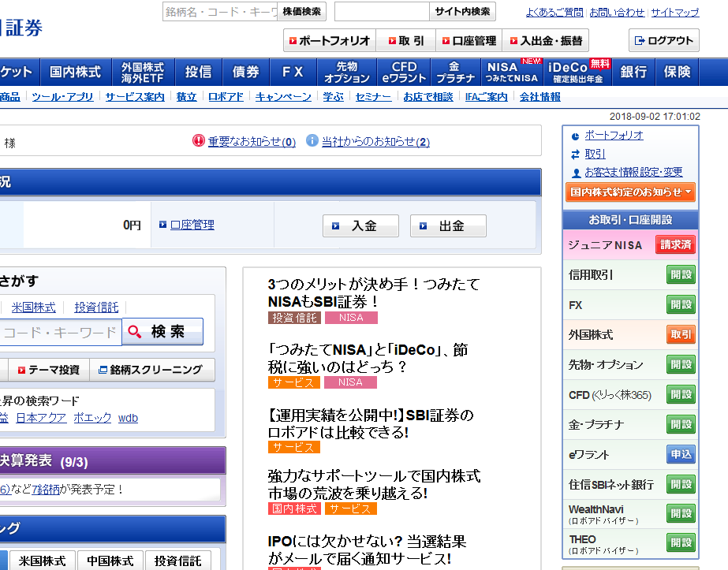Click the 出金 withdrawal button

click(x=448, y=226)
